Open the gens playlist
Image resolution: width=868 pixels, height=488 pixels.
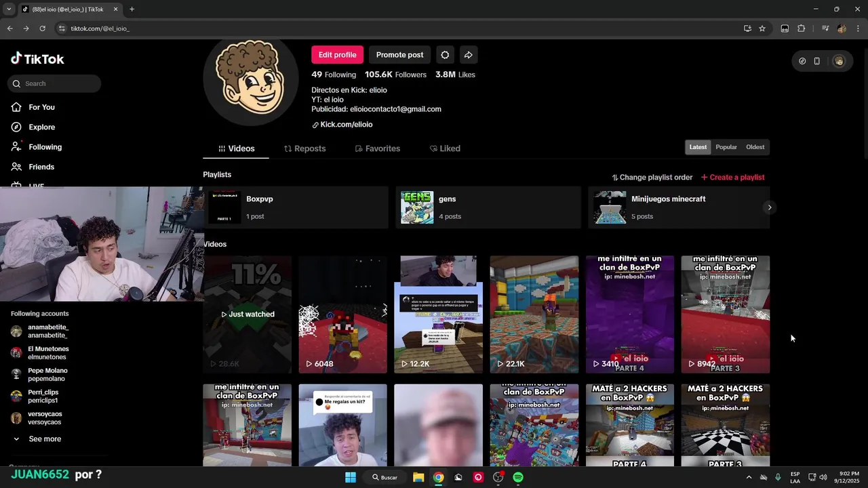pyautogui.click(x=488, y=207)
